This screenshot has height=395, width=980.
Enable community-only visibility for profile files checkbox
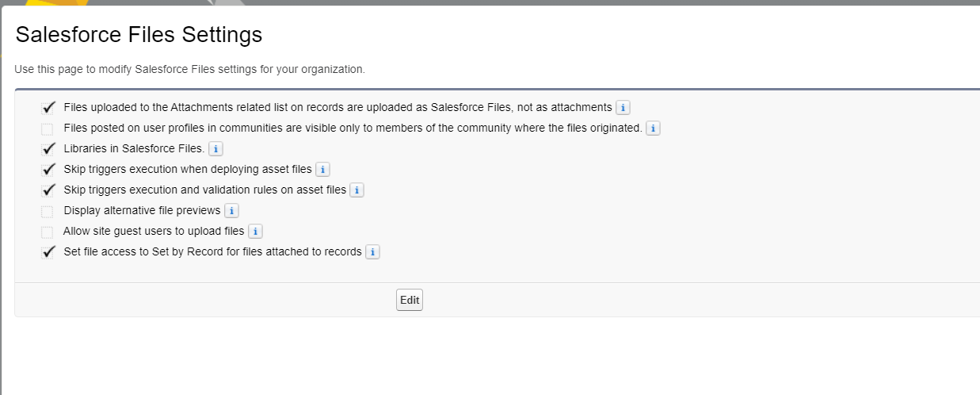pyautogui.click(x=48, y=128)
